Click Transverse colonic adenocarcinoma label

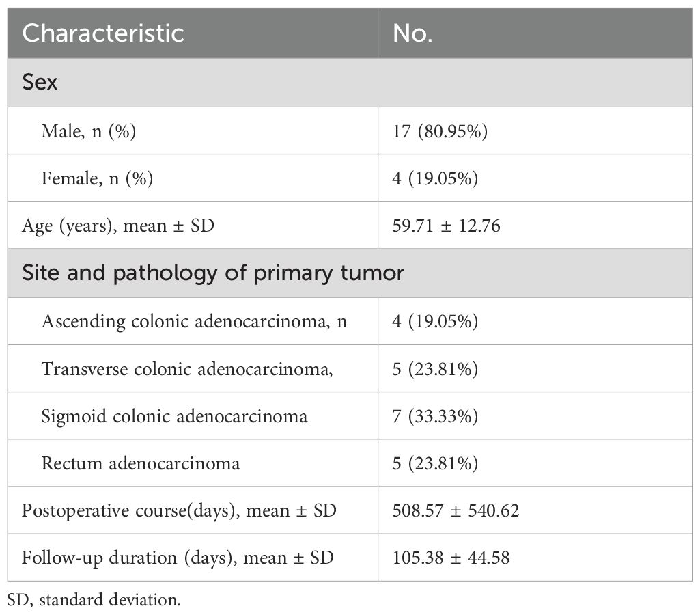coord(187,369)
